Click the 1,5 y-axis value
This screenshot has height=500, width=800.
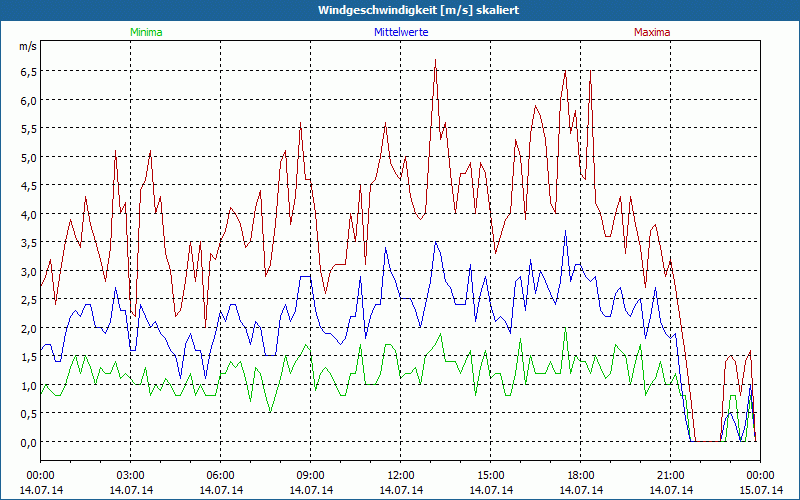point(29,357)
